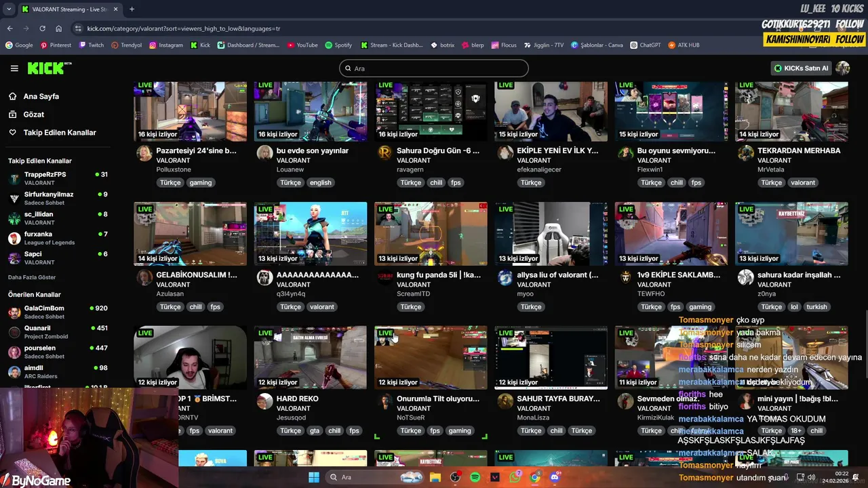
Task: Click the TEWFHO channel avatar
Action: coord(625,277)
